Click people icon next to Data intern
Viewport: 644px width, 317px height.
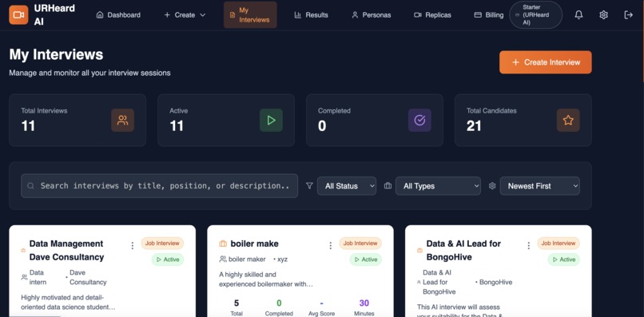click(x=24, y=277)
